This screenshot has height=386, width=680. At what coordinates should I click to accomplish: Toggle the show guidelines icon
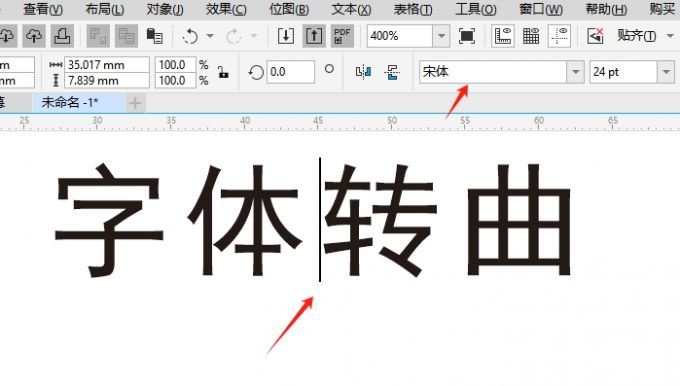(x=559, y=36)
